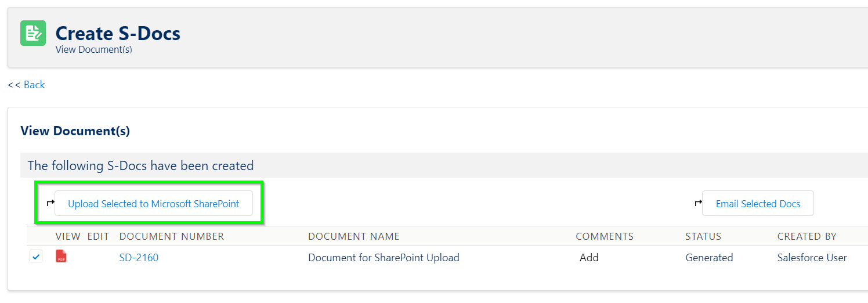The image size is (868, 303).
Task: Click the arrow icon beside Email Selected Docs
Action: pos(698,203)
